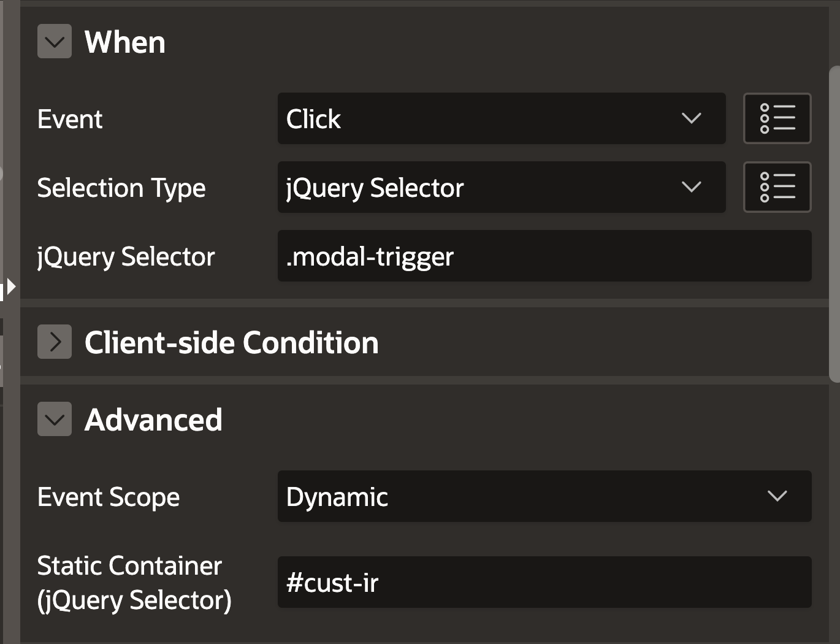
Task: Open the list icon beside Event field
Action: click(777, 118)
